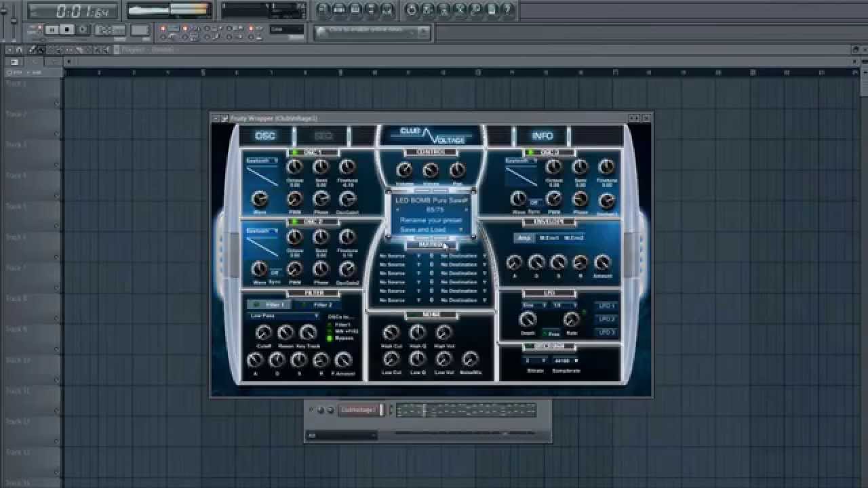Image resolution: width=868 pixels, height=488 pixels.
Task: Click the envelope A attack knob
Action: coord(514,262)
